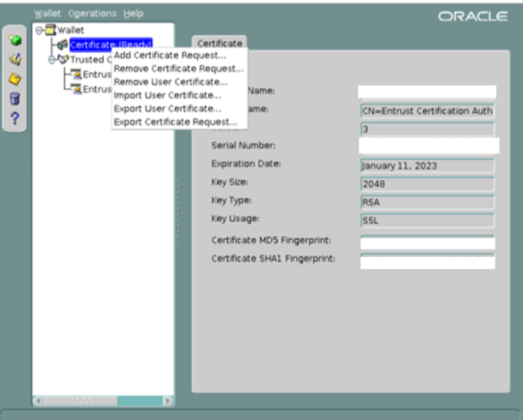Switch to the Certificate tab
The height and width of the screenshot is (420, 523).
click(219, 43)
